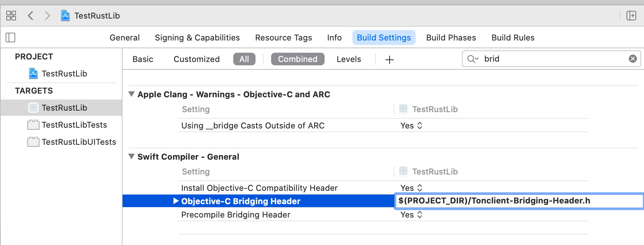Switch to Levels view

[349, 59]
